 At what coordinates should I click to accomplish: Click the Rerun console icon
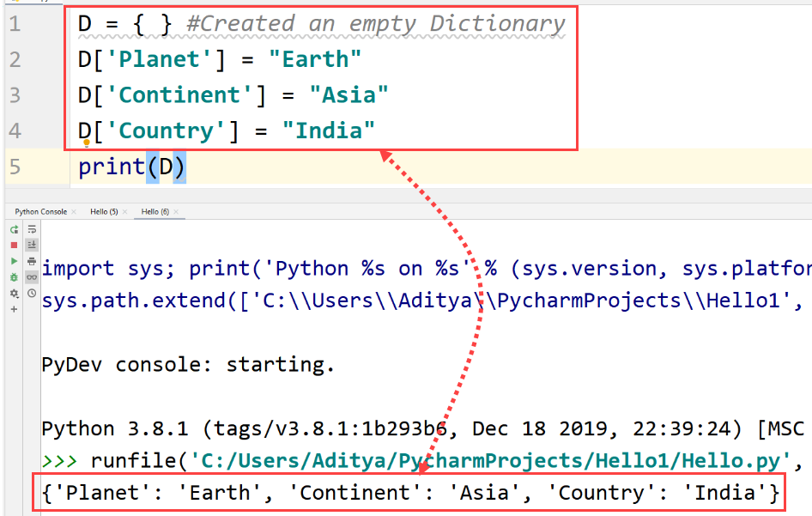pyautogui.click(x=14, y=229)
